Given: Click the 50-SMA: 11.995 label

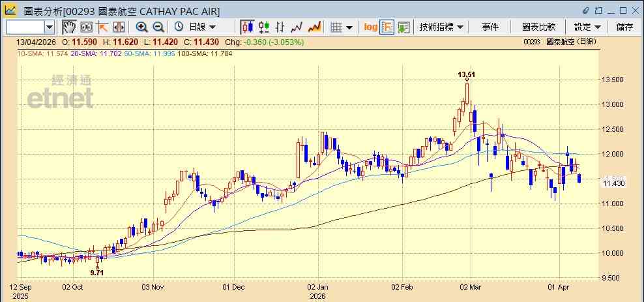Looking at the screenshot, I should click(x=149, y=53).
